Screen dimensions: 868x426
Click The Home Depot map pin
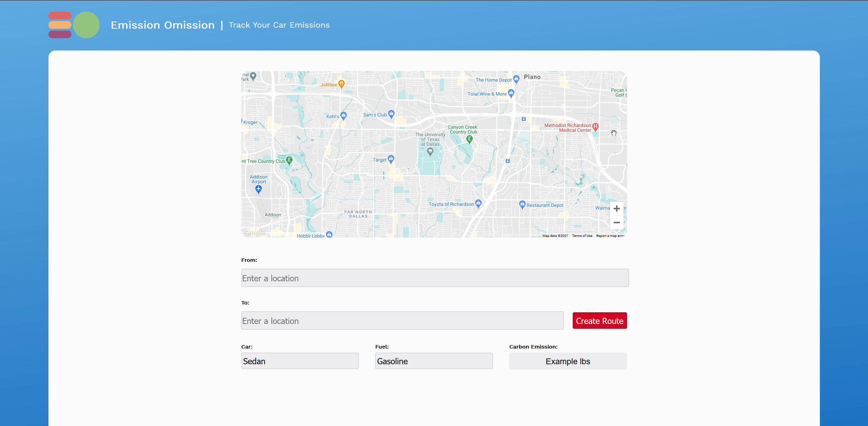click(x=516, y=79)
